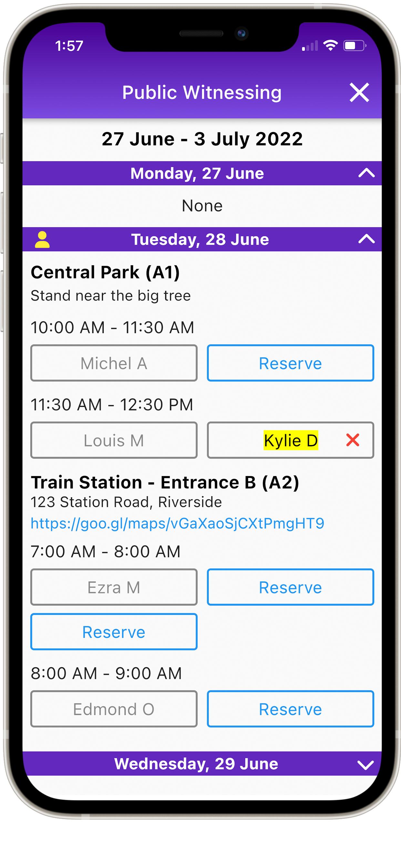Tap the 27 June - 3 July 2022 header
Screen dimensions: 401x868
pyautogui.click(x=202, y=139)
